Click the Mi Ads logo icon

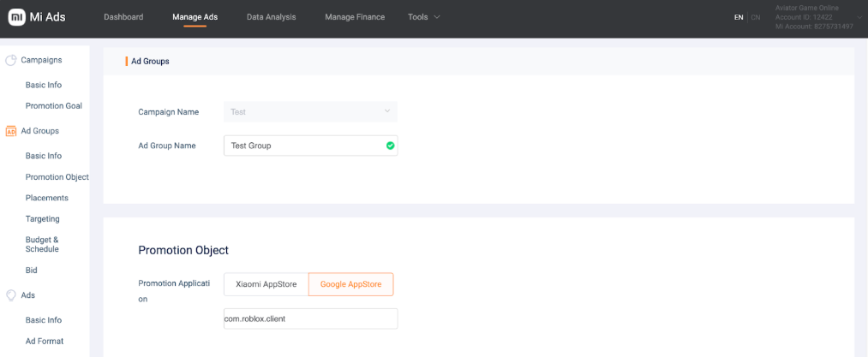pos(16,16)
